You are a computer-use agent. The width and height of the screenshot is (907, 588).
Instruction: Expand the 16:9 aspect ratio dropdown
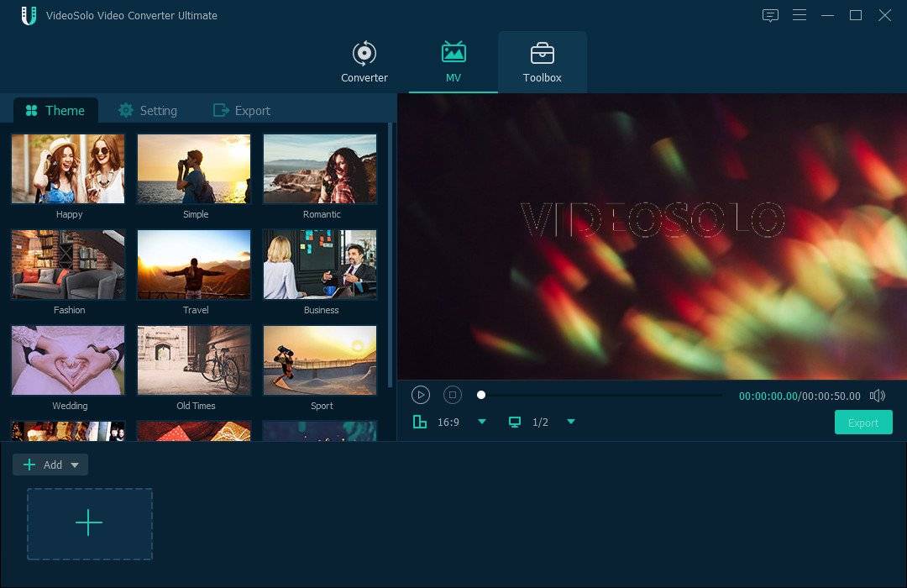click(x=482, y=422)
